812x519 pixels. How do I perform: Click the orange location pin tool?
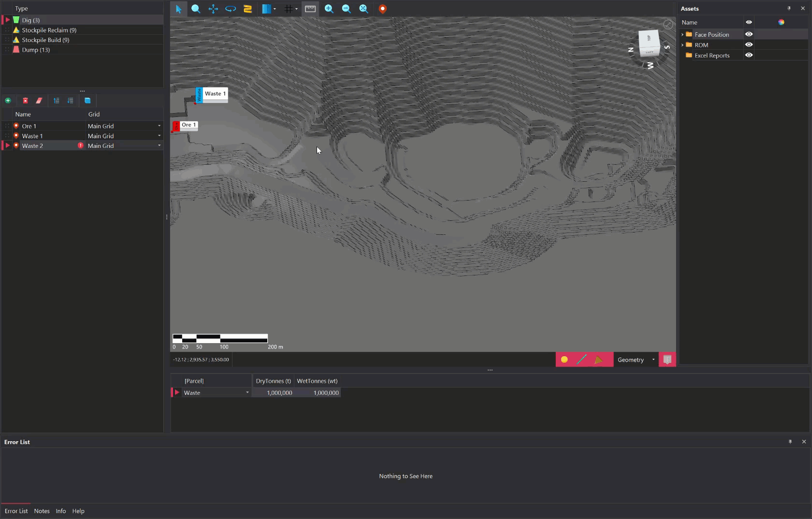pyautogui.click(x=382, y=9)
